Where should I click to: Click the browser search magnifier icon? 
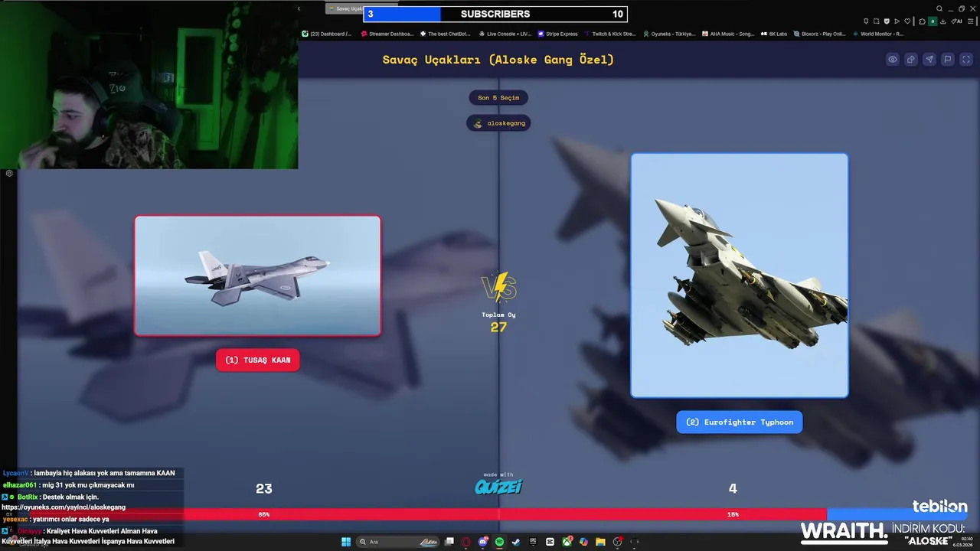[939, 8]
